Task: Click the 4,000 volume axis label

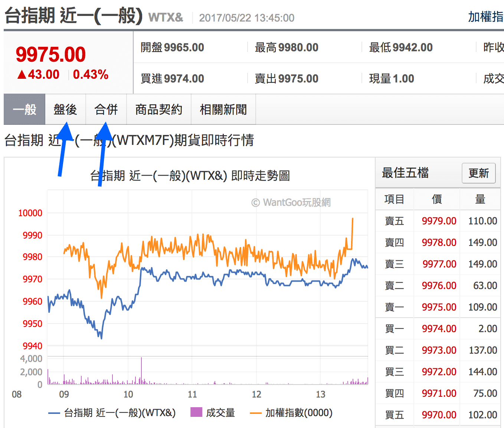Action: tap(31, 359)
